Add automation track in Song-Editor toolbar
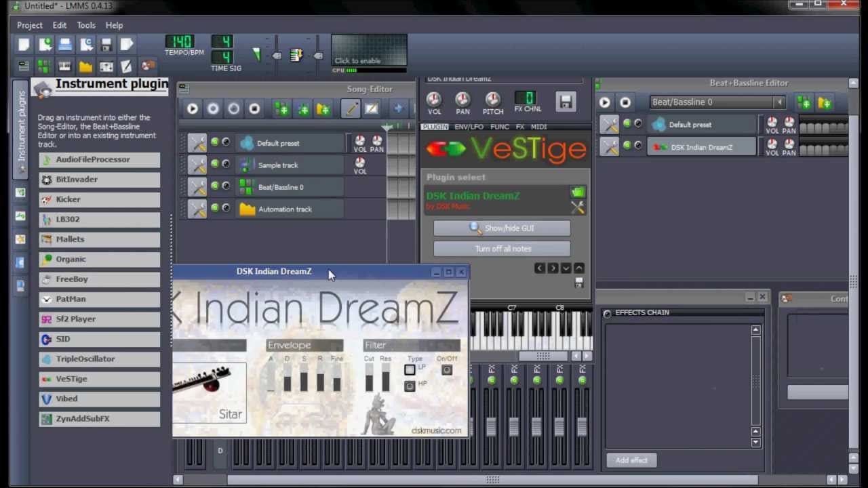The height and width of the screenshot is (488, 868). click(323, 108)
